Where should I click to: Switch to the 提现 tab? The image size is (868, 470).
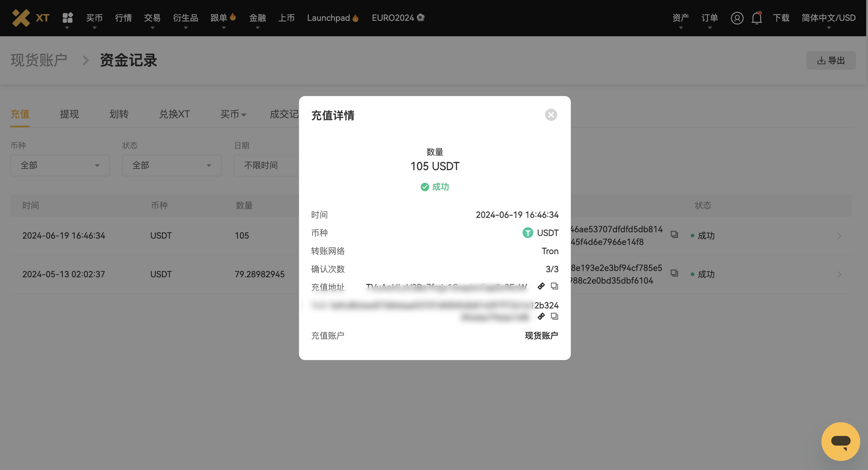pyautogui.click(x=69, y=114)
